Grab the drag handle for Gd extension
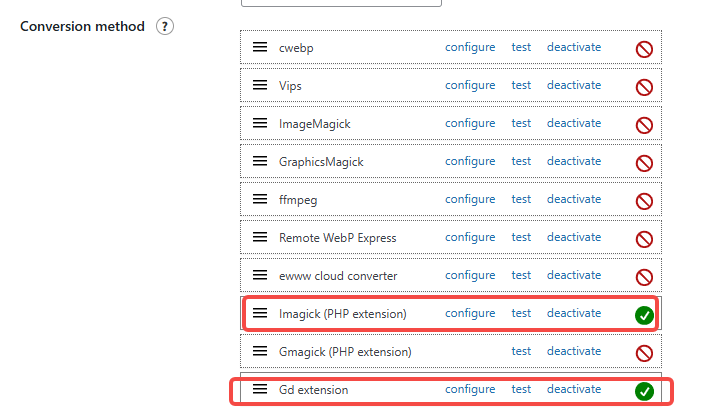 pyautogui.click(x=260, y=389)
